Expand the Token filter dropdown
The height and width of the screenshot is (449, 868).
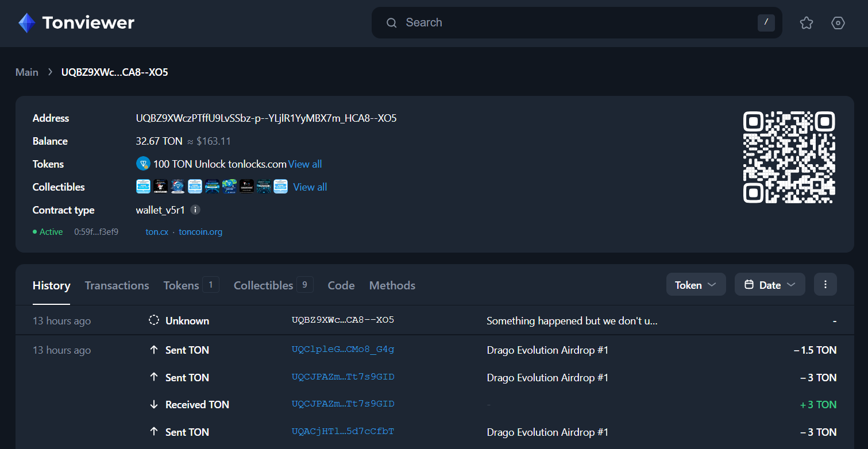click(696, 285)
